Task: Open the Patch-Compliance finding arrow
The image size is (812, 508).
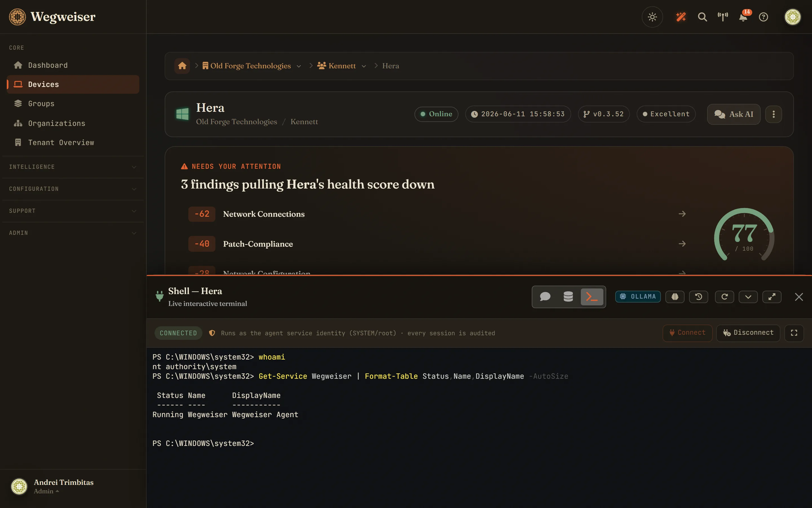Action: tap(682, 244)
